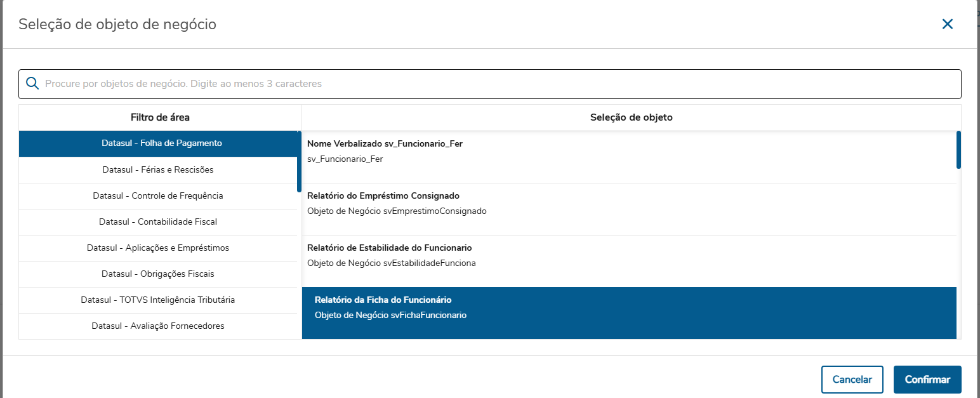
Task: Choose Relatório do Empréstimo Consignado object
Action: [628, 203]
